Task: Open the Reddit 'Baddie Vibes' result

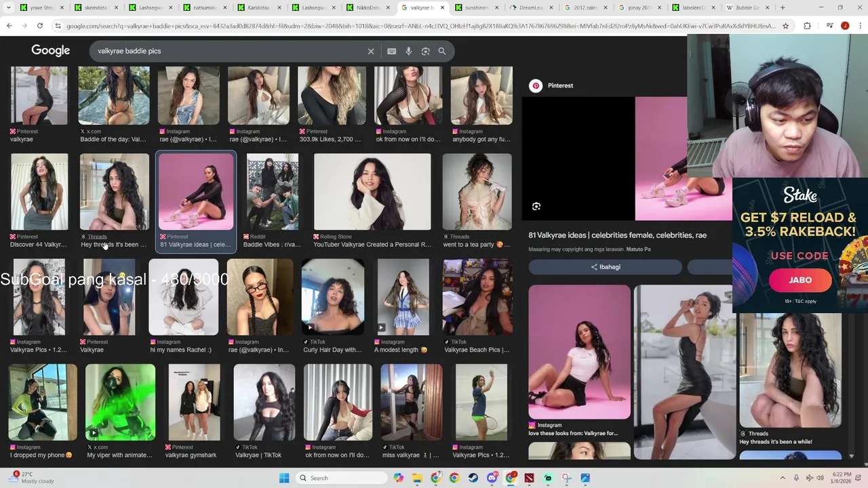Action: (272, 201)
